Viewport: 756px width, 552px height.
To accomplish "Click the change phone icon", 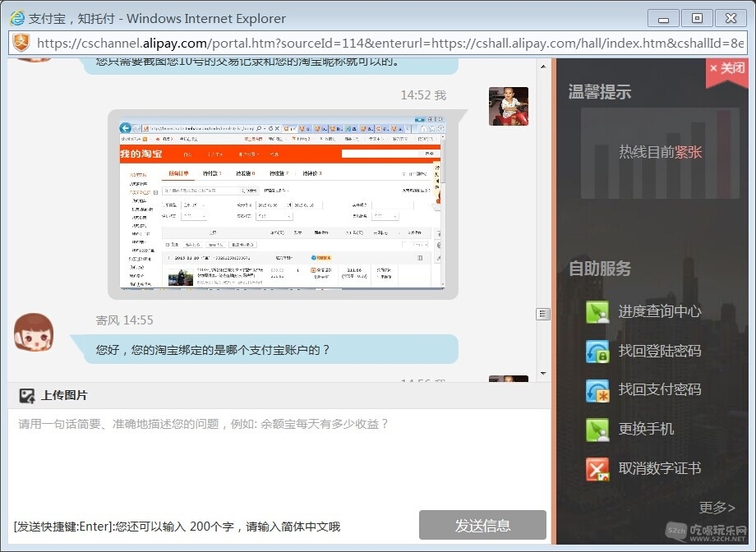I will pos(597,430).
